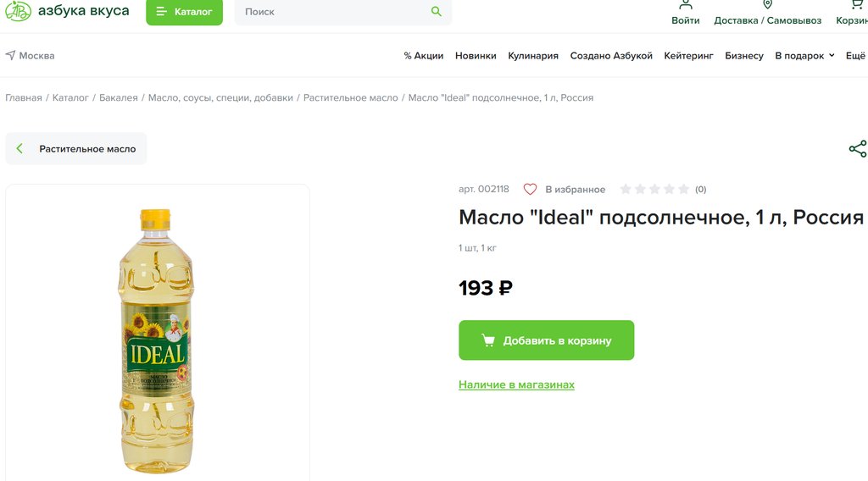Open the Наличие в магазинах link
868x481 pixels.
516,384
